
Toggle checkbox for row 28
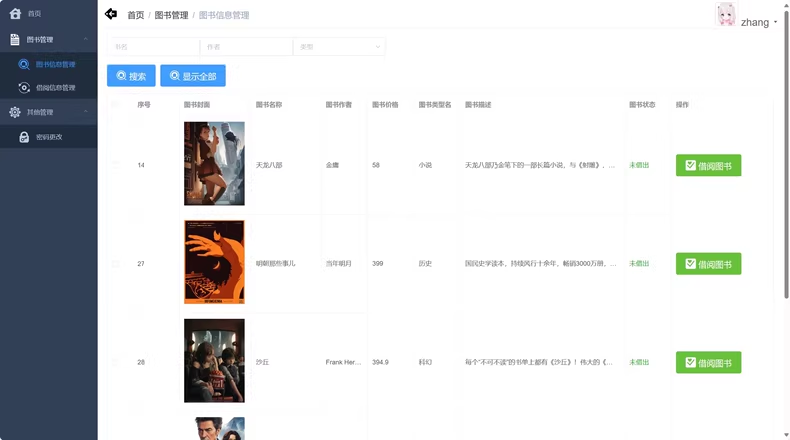pyautogui.click(x=115, y=362)
